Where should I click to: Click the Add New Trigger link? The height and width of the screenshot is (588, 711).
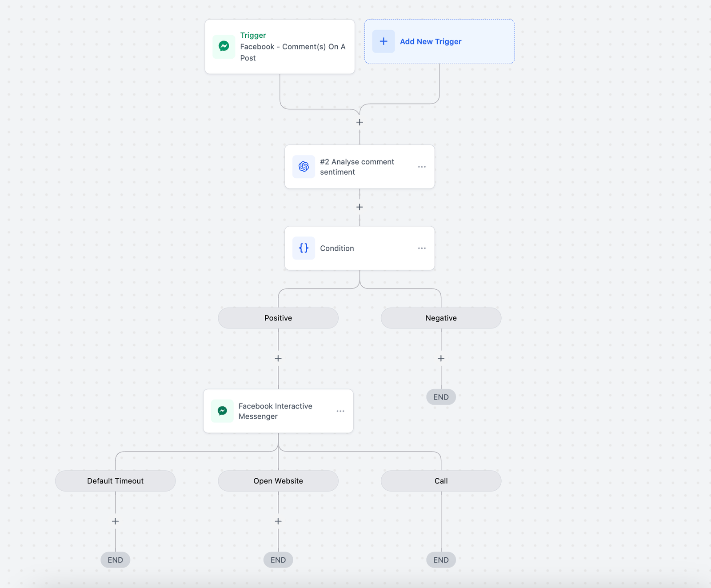431,41
